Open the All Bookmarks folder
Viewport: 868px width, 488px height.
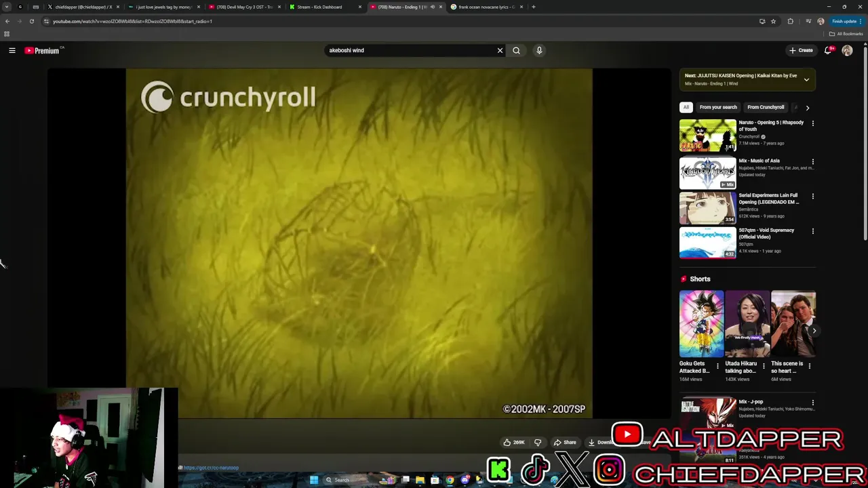(846, 34)
